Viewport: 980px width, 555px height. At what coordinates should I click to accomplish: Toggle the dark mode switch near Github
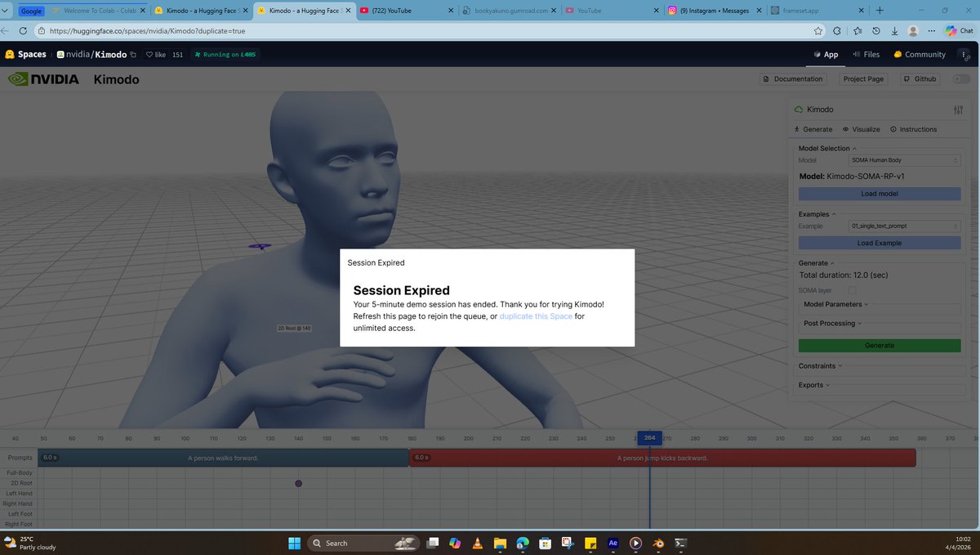pyautogui.click(x=961, y=79)
